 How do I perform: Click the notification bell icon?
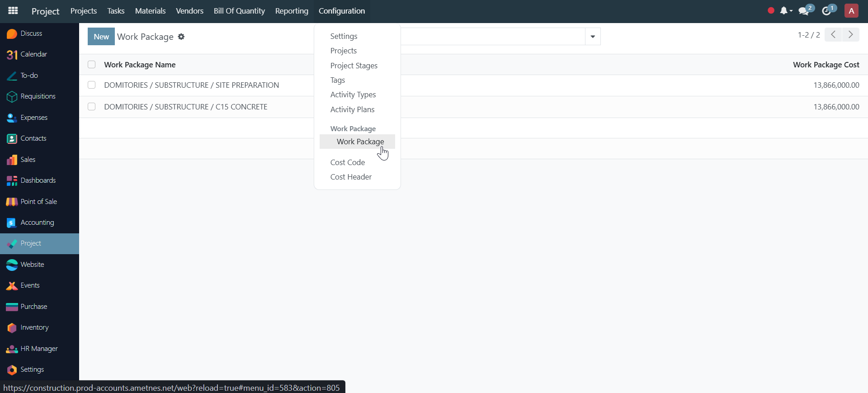(784, 11)
